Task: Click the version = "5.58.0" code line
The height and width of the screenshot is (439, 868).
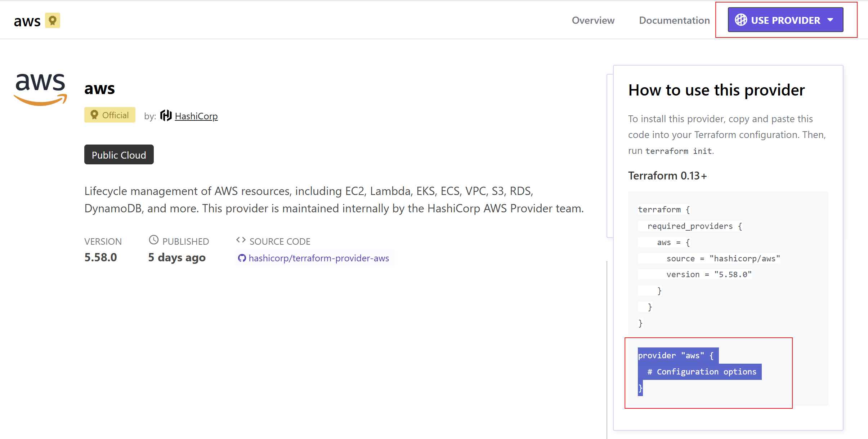Action: coord(708,275)
